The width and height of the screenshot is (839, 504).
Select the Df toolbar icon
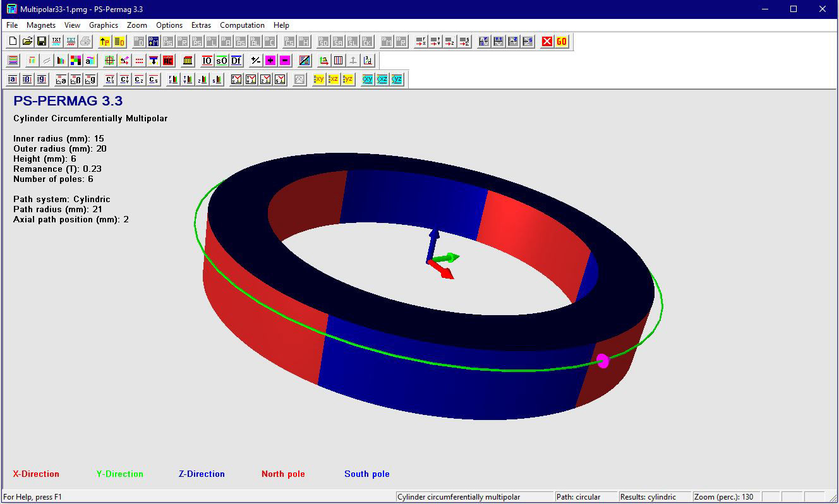coord(236,61)
